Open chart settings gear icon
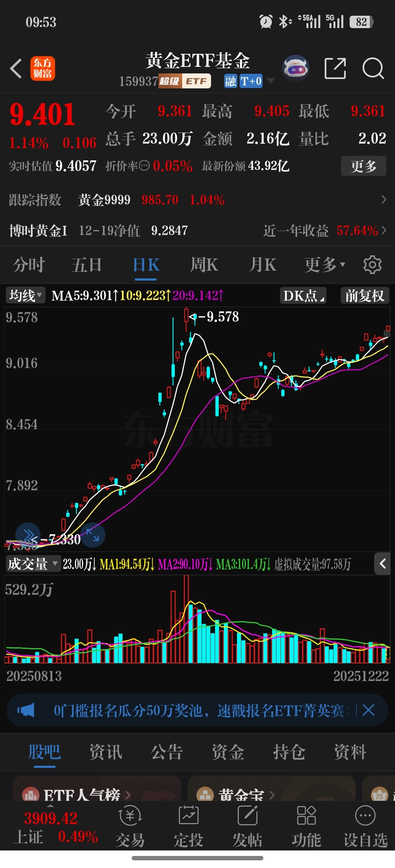This screenshot has width=395, height=868. coord(372,265)
